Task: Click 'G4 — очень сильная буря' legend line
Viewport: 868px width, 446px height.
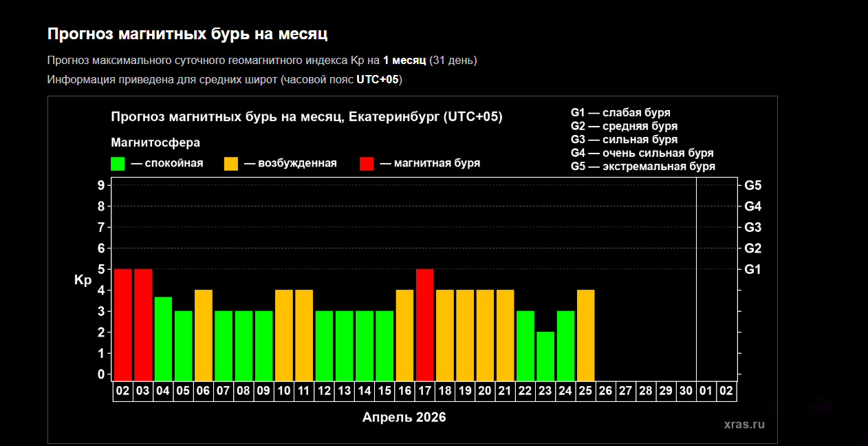Action: pyautogui.click(x=642, y=153)
